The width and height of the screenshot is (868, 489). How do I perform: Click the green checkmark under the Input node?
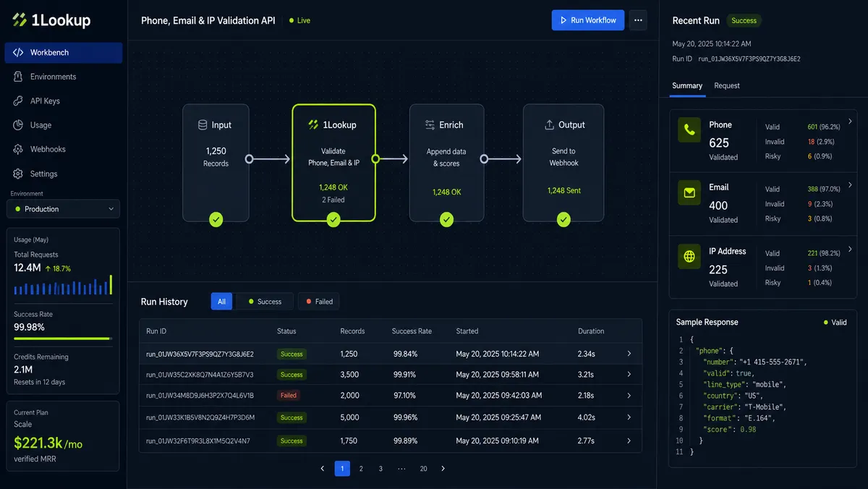216,220
